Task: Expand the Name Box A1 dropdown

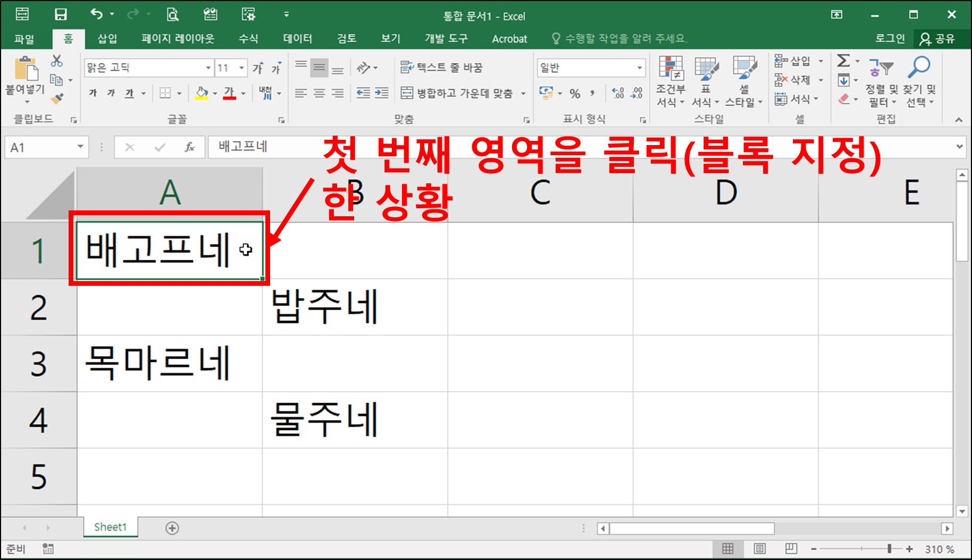Action: point(80,147)
